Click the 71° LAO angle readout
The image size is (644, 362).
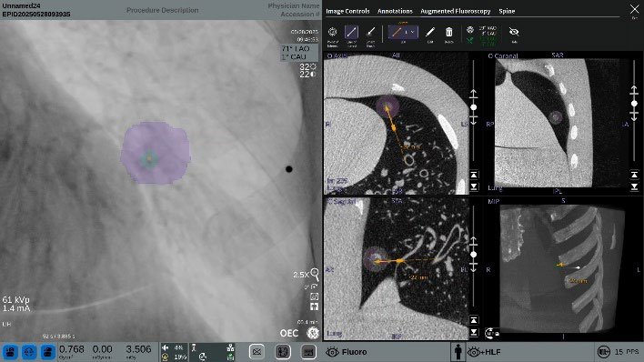click(x=295, y=48)
